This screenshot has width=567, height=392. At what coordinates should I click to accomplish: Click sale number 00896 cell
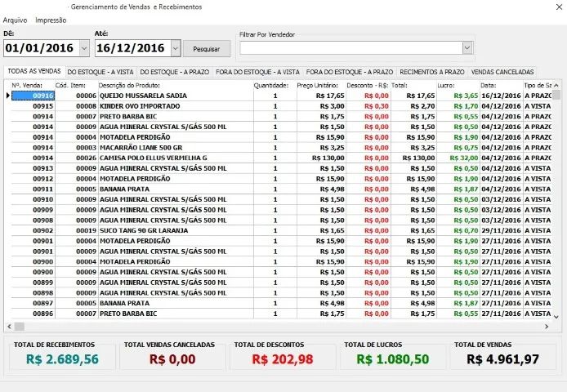(33, 314)
